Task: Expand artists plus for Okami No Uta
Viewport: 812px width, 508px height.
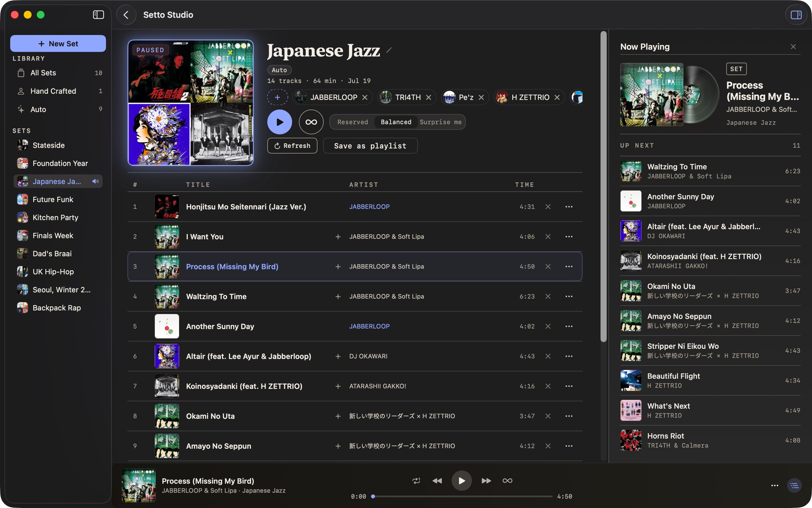Action: coord(338,416)
